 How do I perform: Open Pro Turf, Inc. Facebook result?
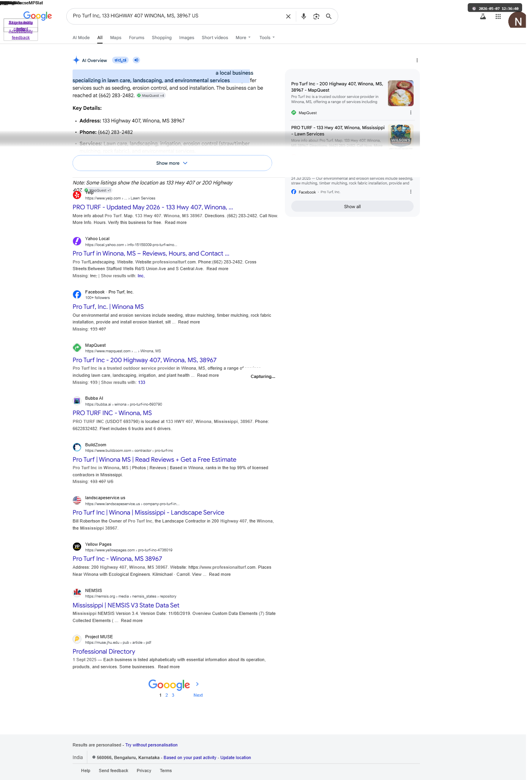click(x=108, y=307)
